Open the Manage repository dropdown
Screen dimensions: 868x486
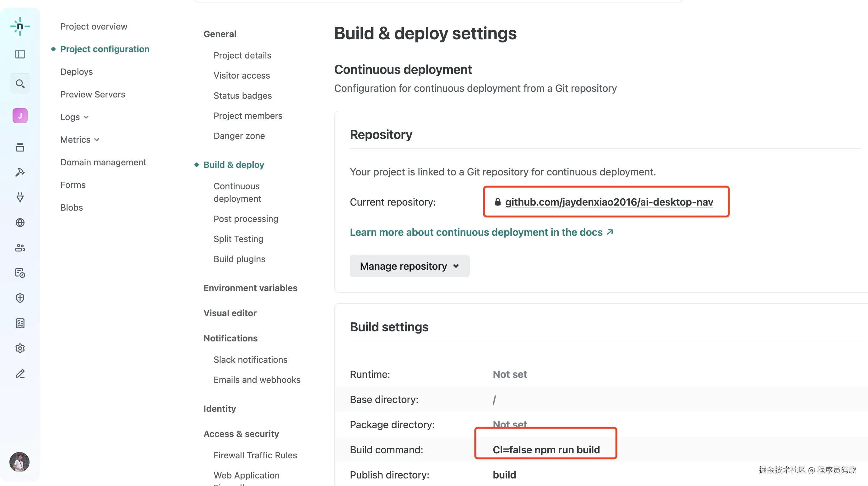(410, 266)
